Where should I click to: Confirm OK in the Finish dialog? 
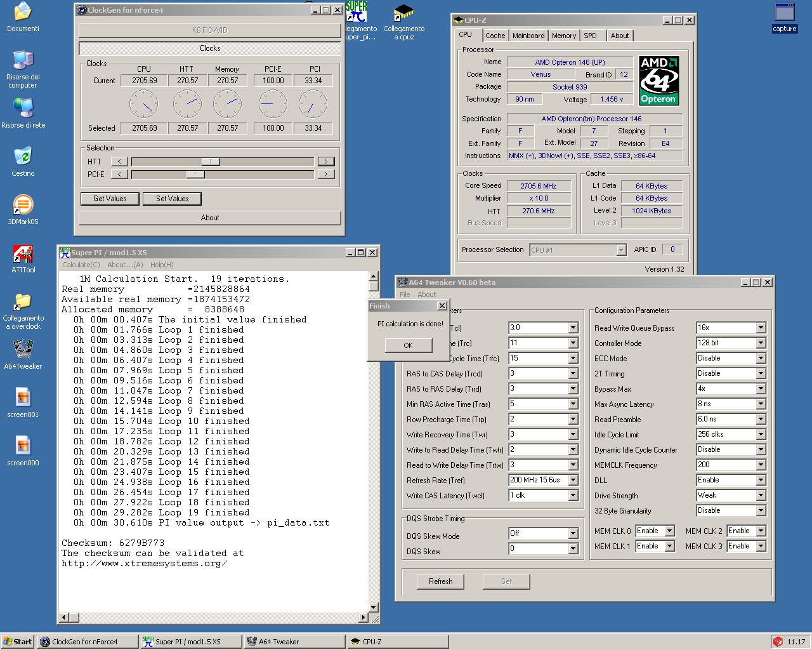tap(408, 345)
